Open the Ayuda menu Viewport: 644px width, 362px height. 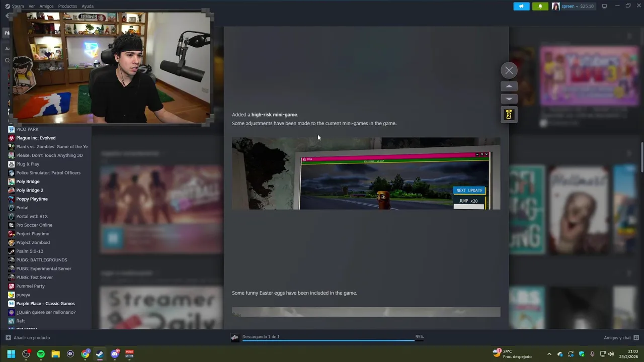pos(88,6)
